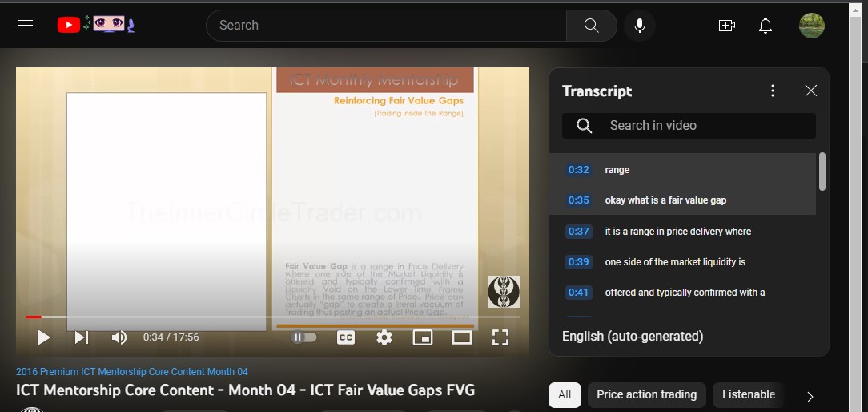Click the transcript panel scrollbar
Image resolution: width=868 pixels, height=412 pixels.
point(822,172)
